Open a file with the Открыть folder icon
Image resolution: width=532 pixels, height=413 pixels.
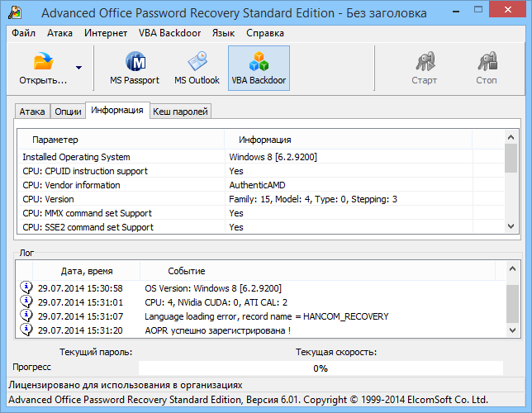[43, 61]
